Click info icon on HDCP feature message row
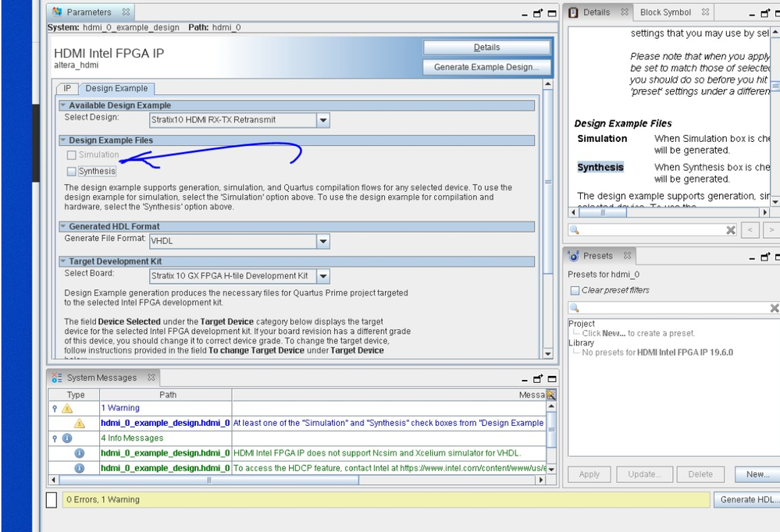The width and height of the screenshot is (780, 532). [79, 468]
